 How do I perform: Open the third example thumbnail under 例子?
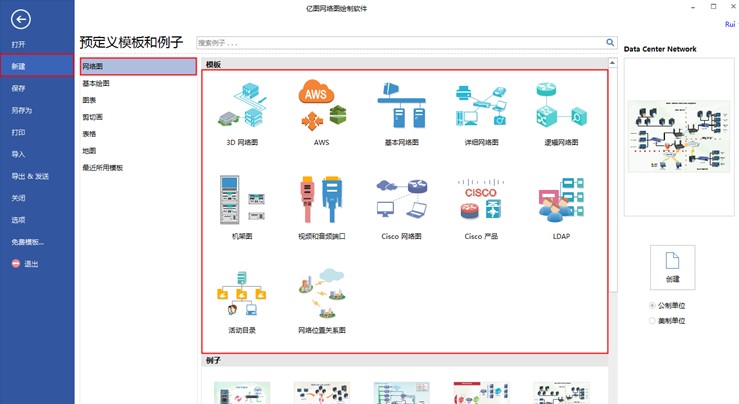pyautogui.click(x=402, y=393)
